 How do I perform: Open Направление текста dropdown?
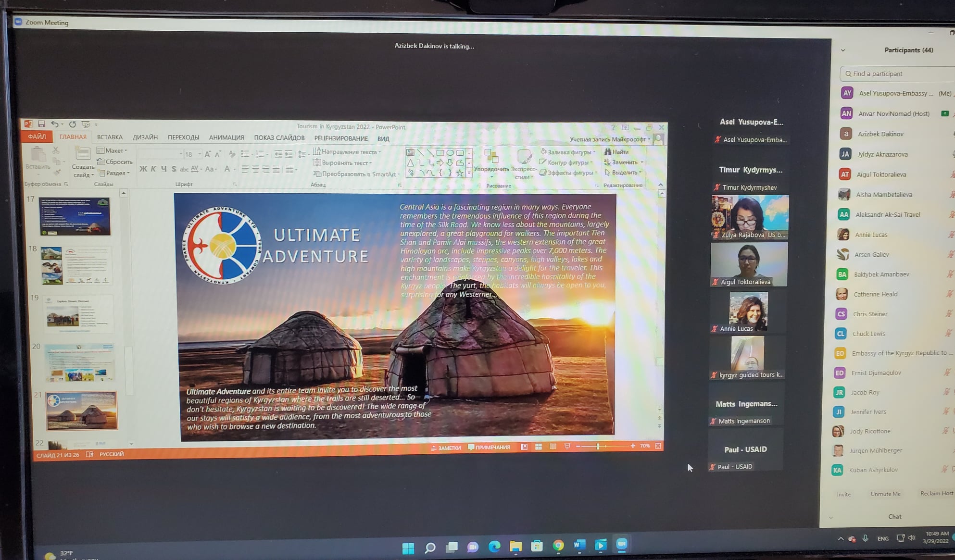tap(347, 151)
